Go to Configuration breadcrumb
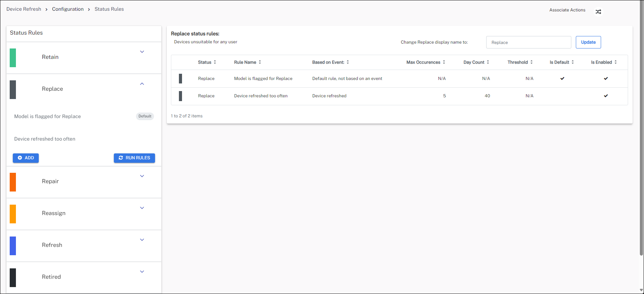644x294 pixels. coord(68,9)
